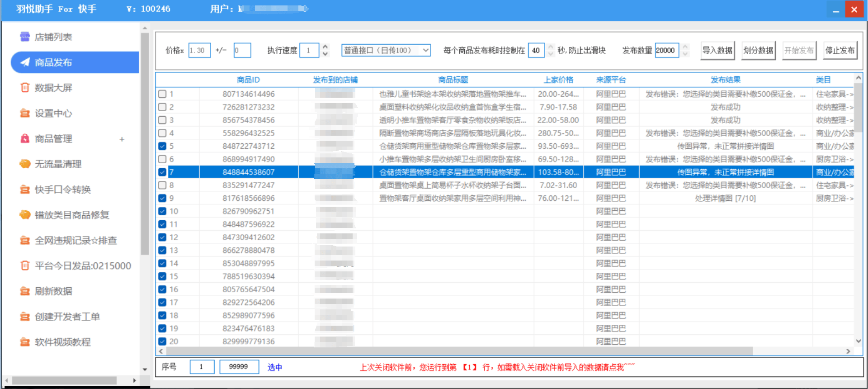Open the 店铺列表 menu item

coord(53,37)
